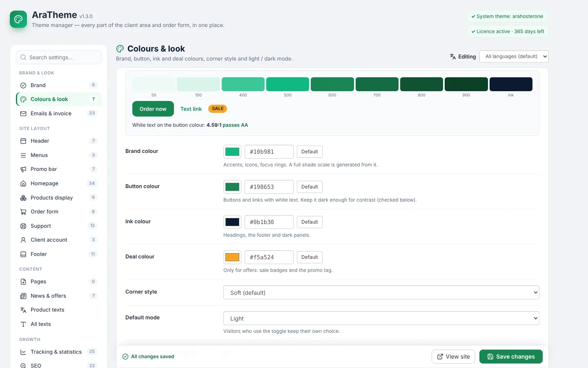Open the Brand colour swatch picker

pyautogui.click(x=232, y=152)
